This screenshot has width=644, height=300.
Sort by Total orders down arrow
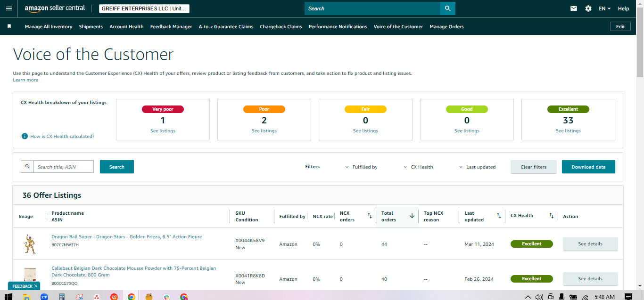point(412,216)
